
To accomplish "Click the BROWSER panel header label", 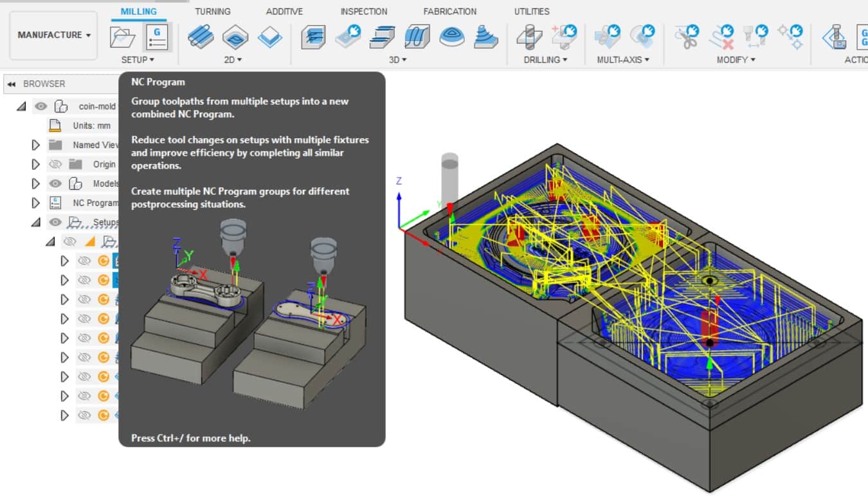I will 44,84.
